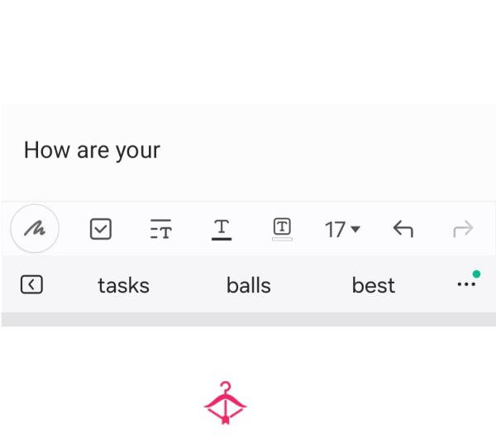This screenshot has height=448, width=496.
Task: Click the gray divider bar below suggestions
Action: click(x=248, y=319)
